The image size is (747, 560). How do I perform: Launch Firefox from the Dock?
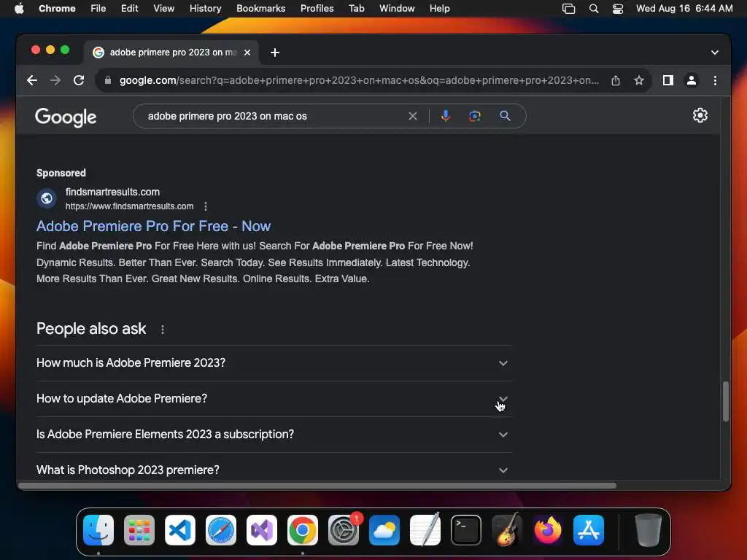[x=548, y=530]
